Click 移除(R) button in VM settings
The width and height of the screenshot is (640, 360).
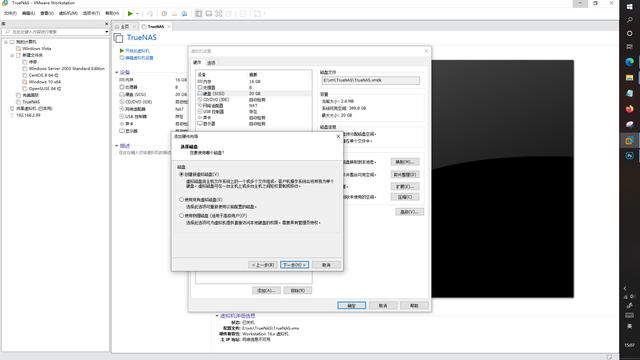(298, 291)
